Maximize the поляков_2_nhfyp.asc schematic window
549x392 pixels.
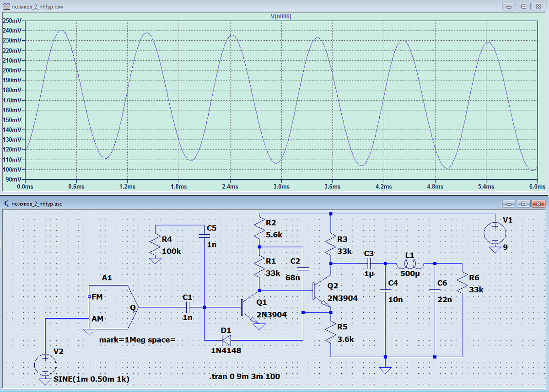524,203
